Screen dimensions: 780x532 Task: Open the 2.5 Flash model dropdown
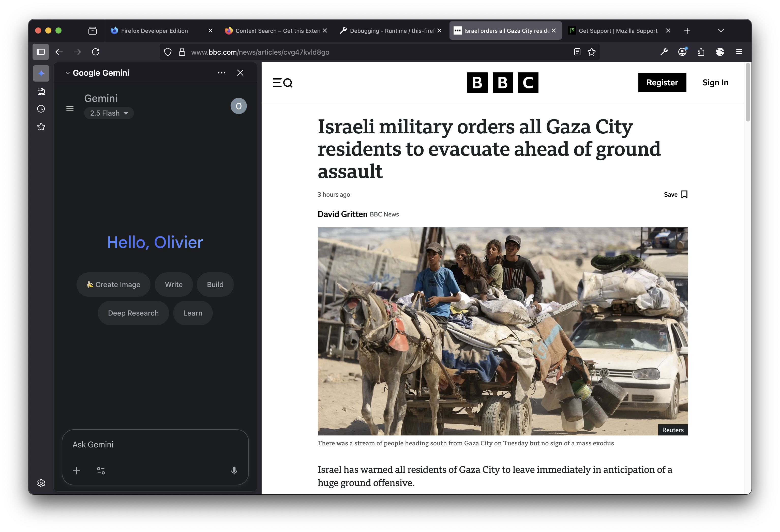tap(109, 113)
